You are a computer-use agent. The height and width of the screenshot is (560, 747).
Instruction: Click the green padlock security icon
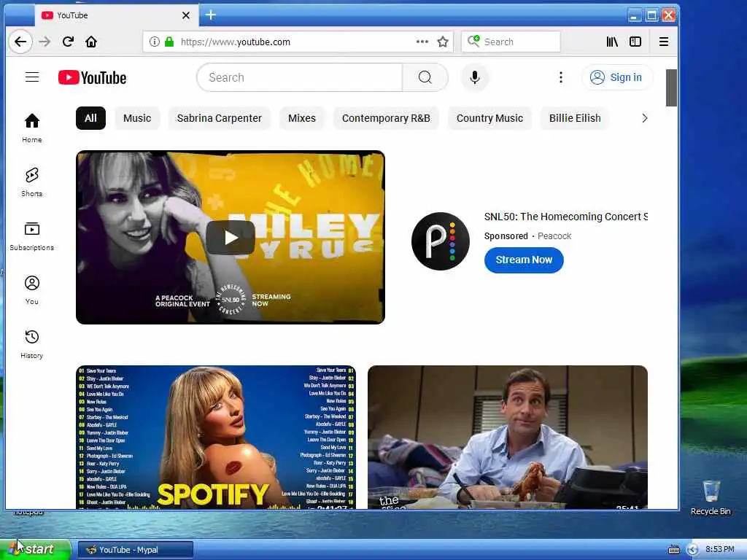(x=169, y=42)
